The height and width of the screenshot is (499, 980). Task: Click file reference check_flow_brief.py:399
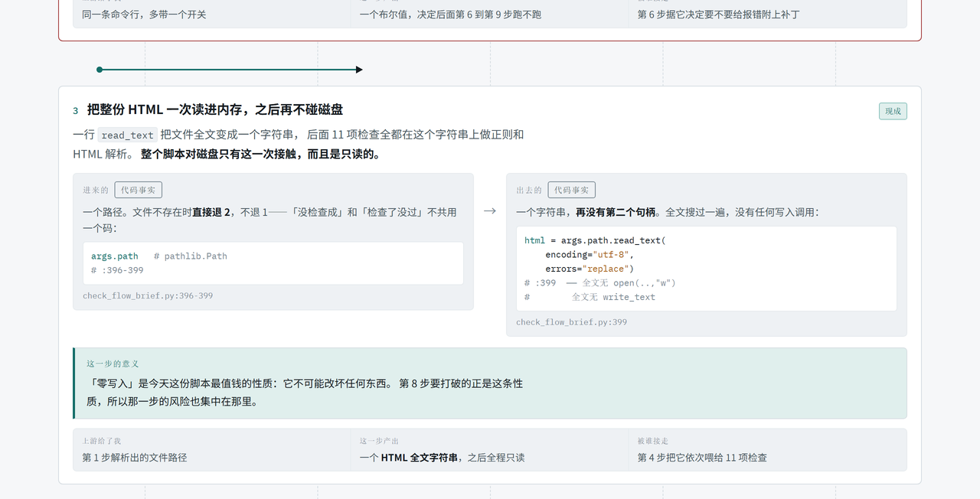tap(571, 321)
